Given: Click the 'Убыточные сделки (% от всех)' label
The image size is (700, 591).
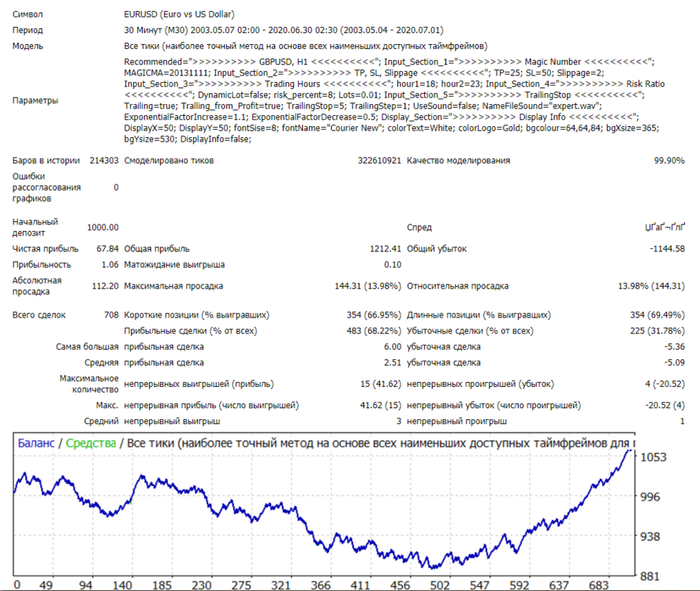Looking at the screenshot, I should [x=470, y=331].
